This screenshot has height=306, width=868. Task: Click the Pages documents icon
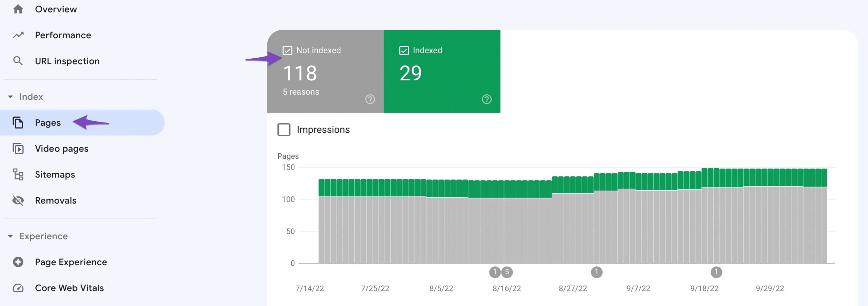pos(18,122)
